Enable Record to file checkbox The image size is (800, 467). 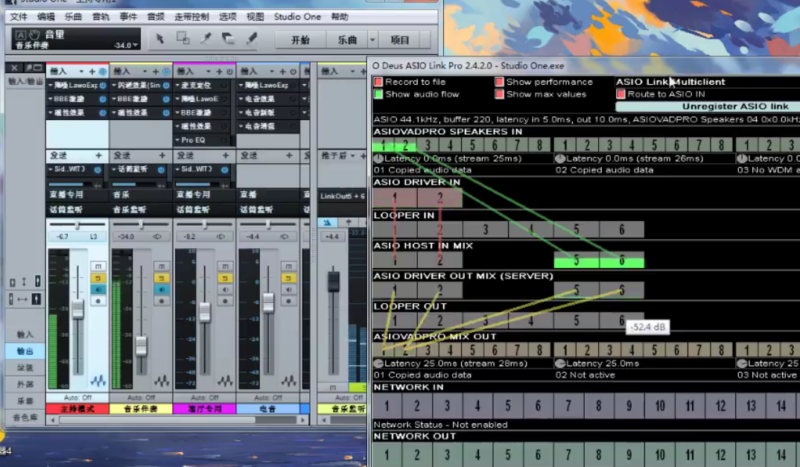click(x=379, y=82)
